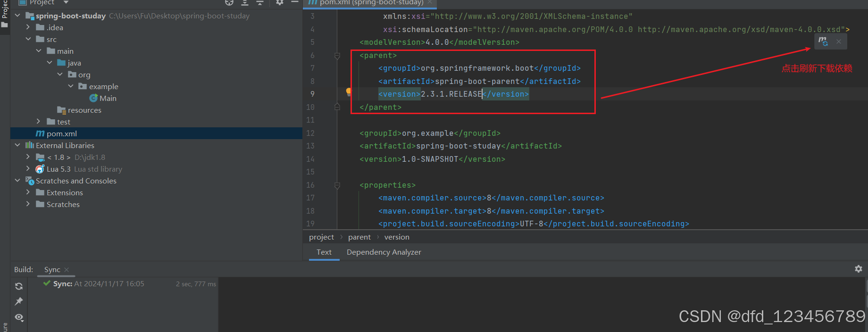Toggle the Pin Tab icon in Build panel

[19, 301]
